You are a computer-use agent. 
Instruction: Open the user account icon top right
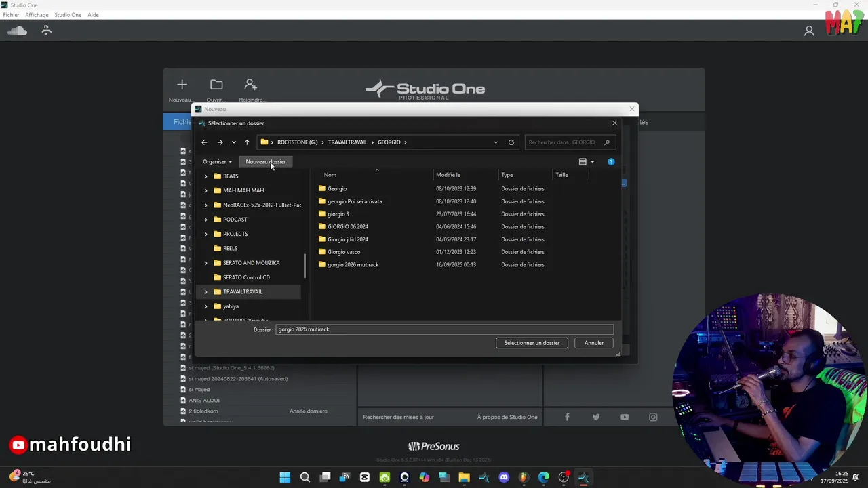(x=809, y=30)
